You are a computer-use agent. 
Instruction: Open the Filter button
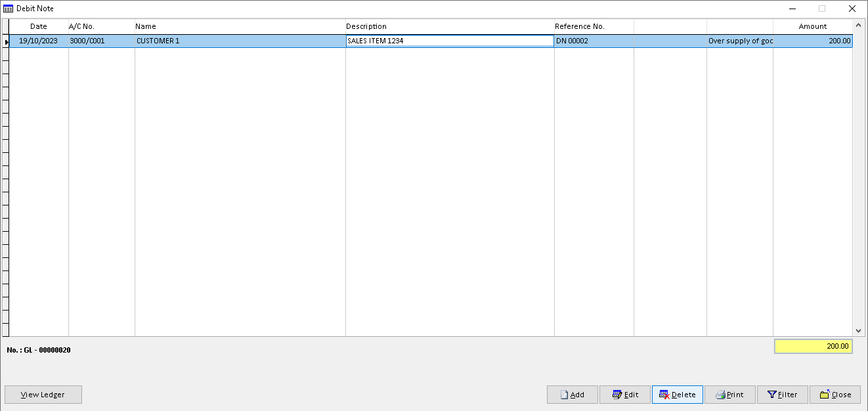coord(783,395)
